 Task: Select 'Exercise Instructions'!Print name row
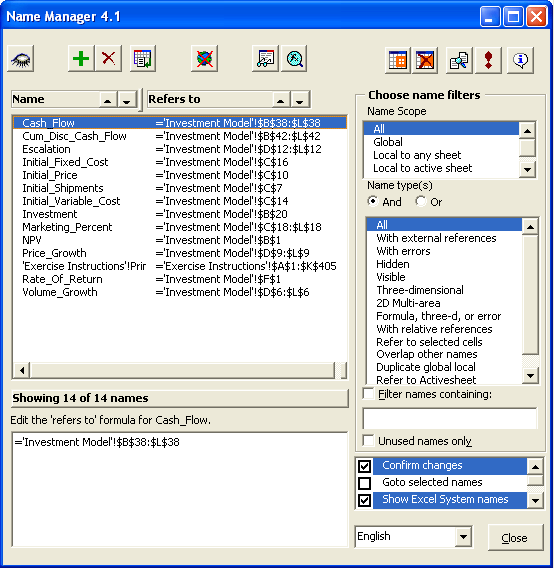(180, 266)
